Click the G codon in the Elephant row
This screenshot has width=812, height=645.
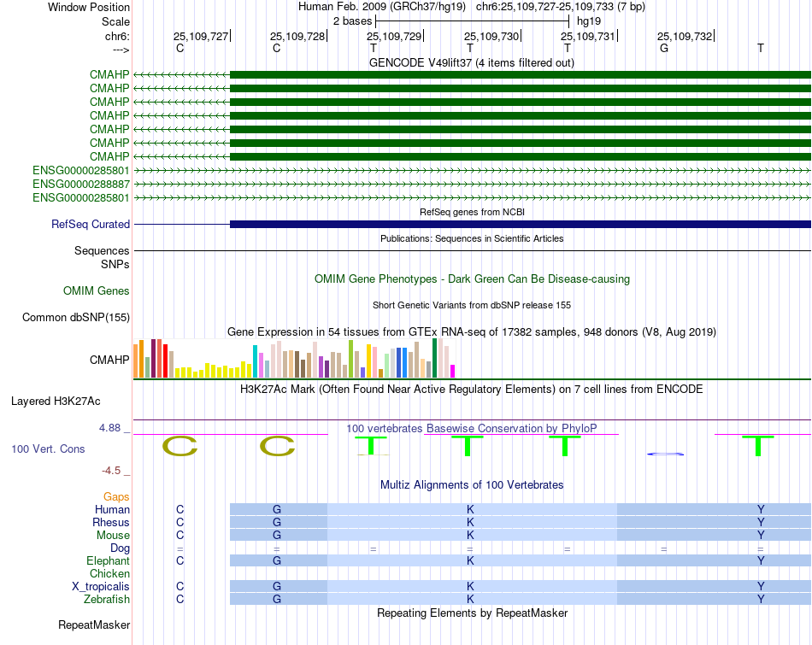(x=277, y=560)
